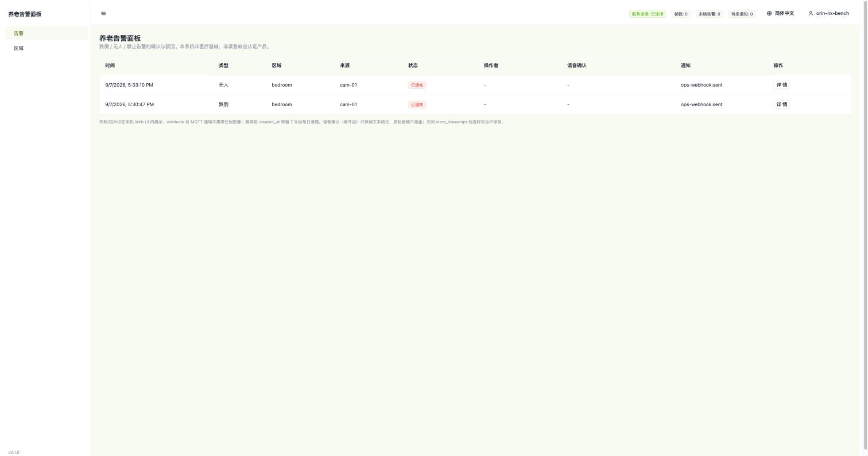The image size is (868, 456).
Task: Click the 服务连接: 已连接 status tag
Action: point(648,14)
